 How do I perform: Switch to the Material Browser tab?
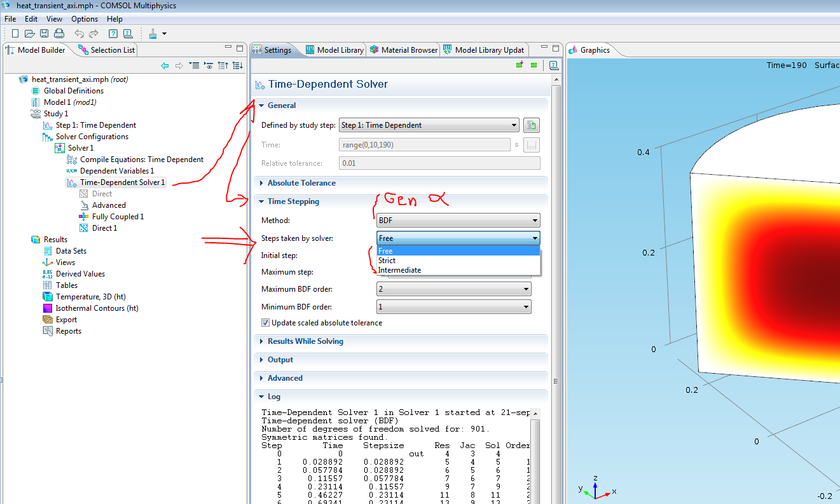point(404,50)
